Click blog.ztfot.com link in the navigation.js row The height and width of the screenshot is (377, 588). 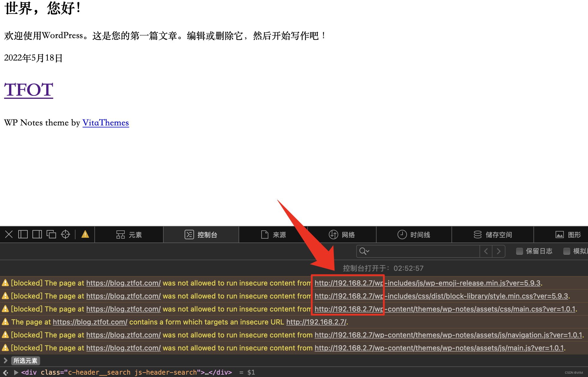(x=123, y=335)
